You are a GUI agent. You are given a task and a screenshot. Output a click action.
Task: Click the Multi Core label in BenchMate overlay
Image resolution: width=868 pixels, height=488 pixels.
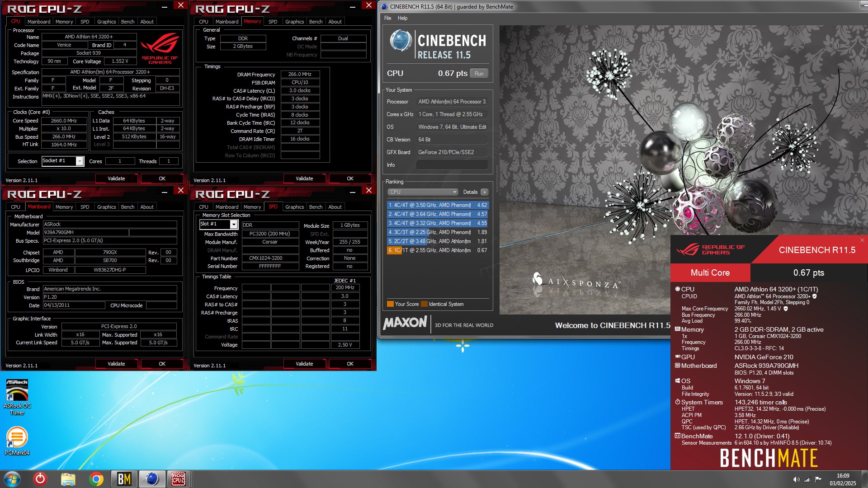pos(710,272)
